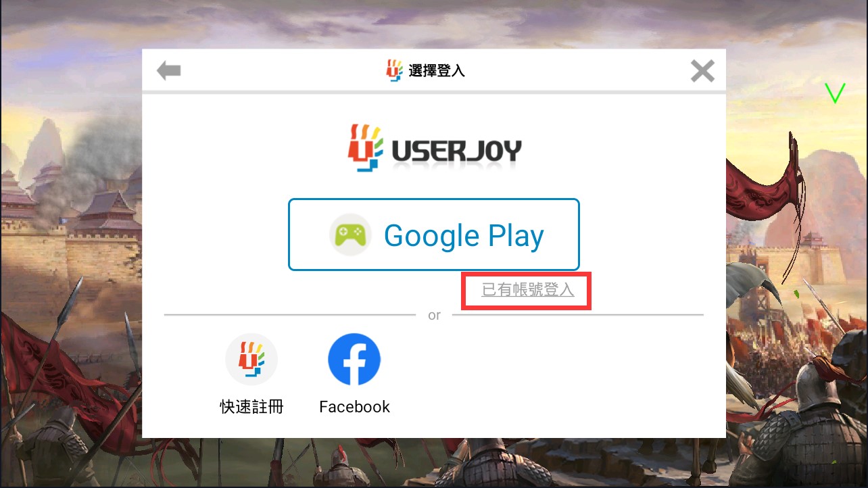The height and width of the screenshot is (488, 868).
Task: Select the 快速註冊 quick register icon
Action: pos(251,359)
